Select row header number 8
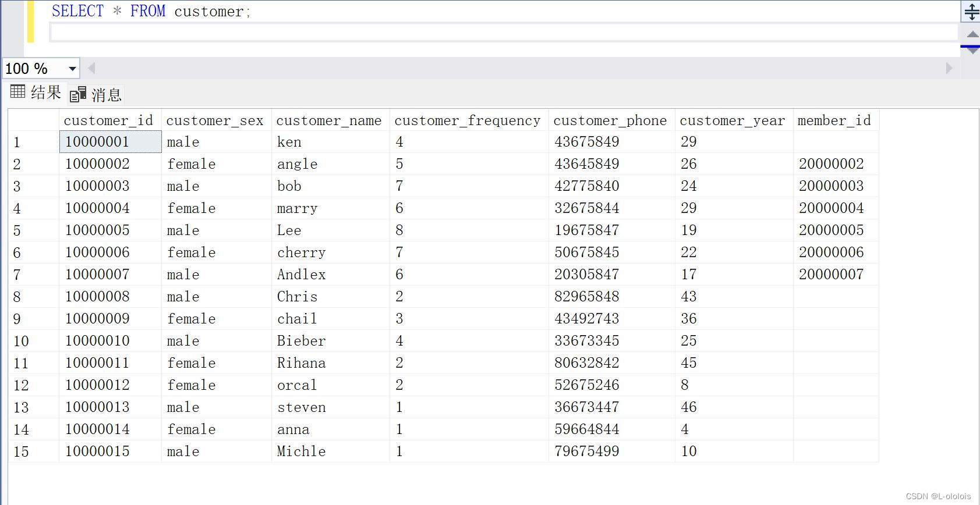The height and width of the screenshot is (505, 980). [x=33, y=297]
